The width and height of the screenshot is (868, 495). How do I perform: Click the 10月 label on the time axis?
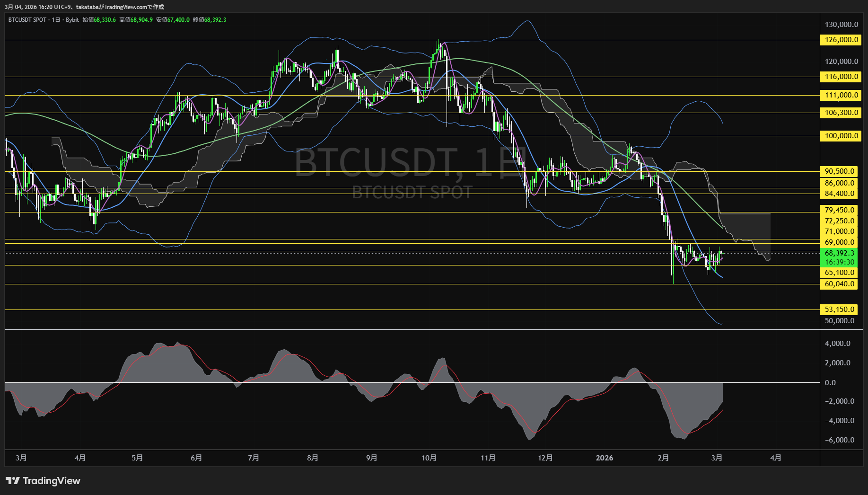(429, 458)
